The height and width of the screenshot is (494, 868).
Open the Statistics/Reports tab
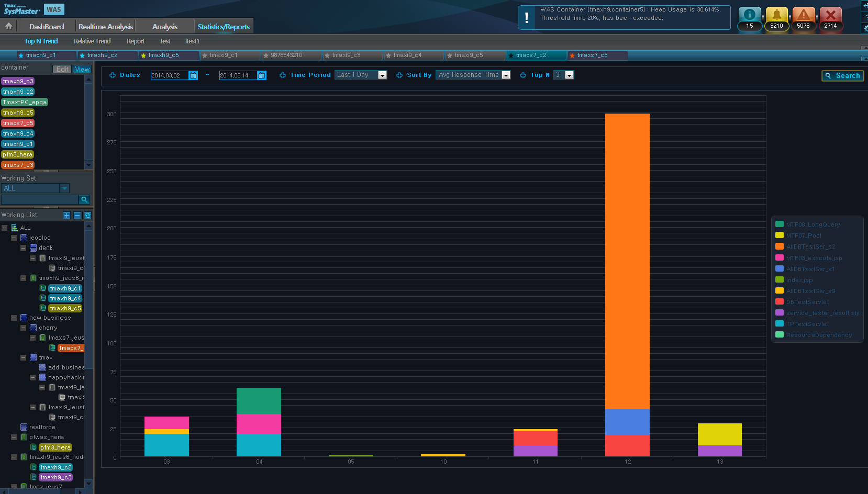pyautogui.click(x=224, y=27)
